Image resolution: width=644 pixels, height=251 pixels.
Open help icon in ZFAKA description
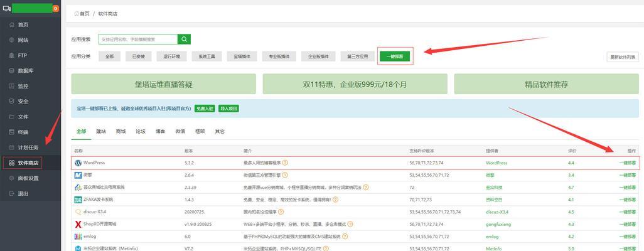click(x=336, y=200)
